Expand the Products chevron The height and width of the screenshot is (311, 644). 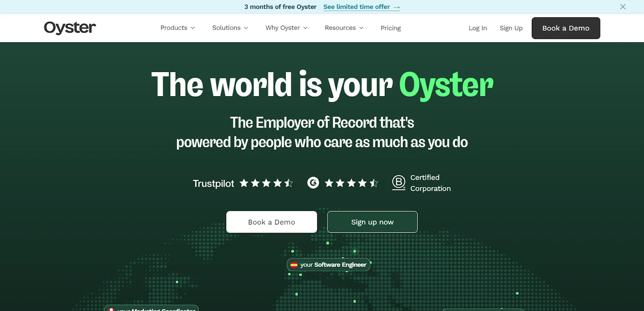pyautogui.click(x=193, y=28)
